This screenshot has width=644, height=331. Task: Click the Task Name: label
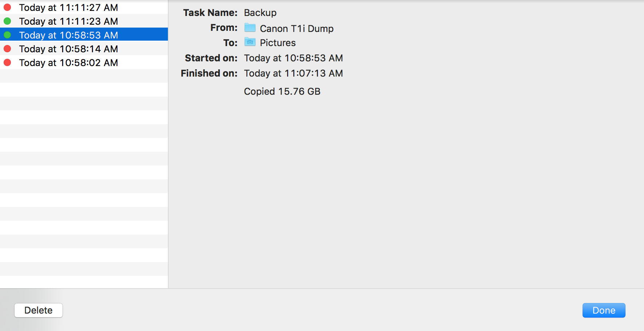pos(210,13)
